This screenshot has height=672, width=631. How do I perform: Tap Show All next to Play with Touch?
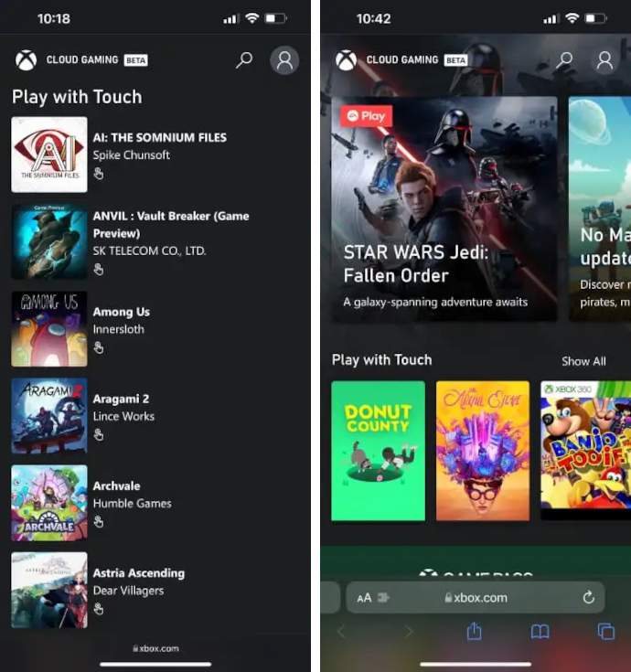pyautogui.click(x=583, y=361)
